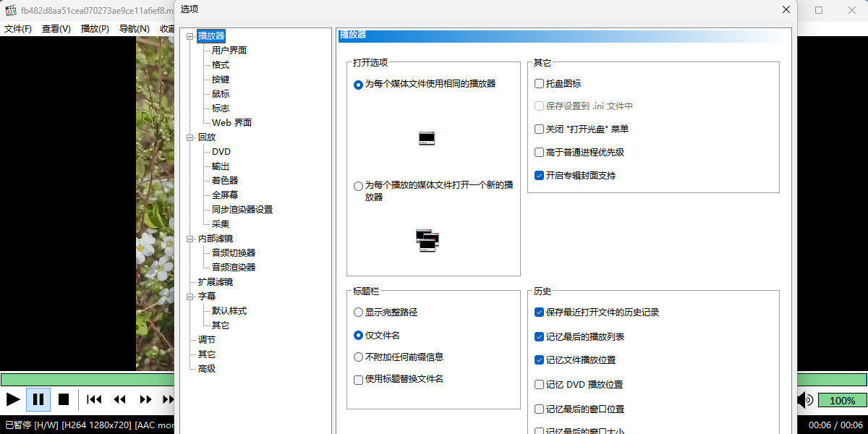Select 音频切换器 in the options tree

pyautogui.click(x=233, y=253)
